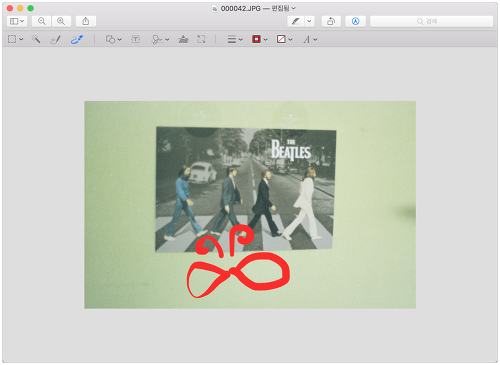Open the Shapes tool

[110, 39]
